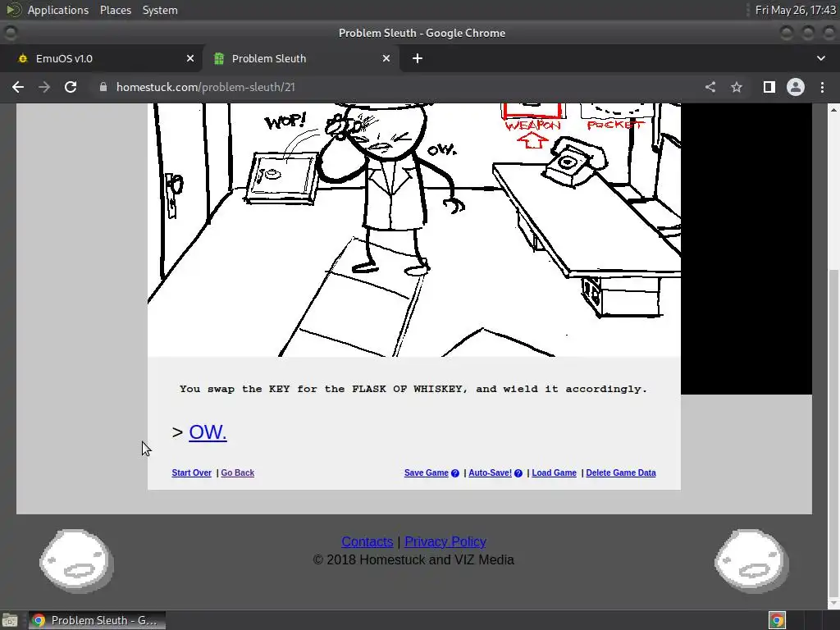The height and width of the screenshot is (630, 840).
Task: Click show desktop icon in taskbar
Action: point(10,620)
